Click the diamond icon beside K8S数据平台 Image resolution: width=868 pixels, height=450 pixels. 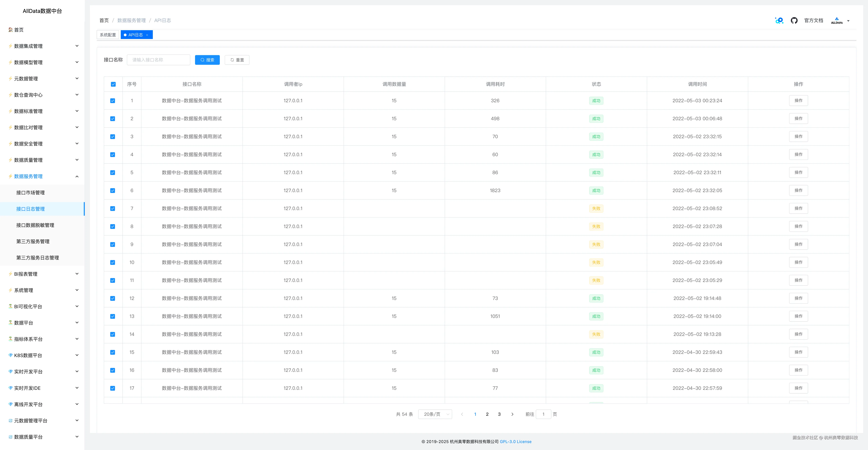[11, 355]
